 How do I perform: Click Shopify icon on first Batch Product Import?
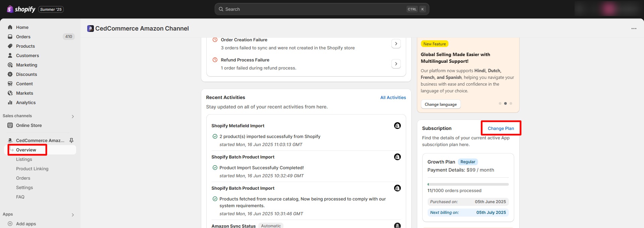coord(397,157)
